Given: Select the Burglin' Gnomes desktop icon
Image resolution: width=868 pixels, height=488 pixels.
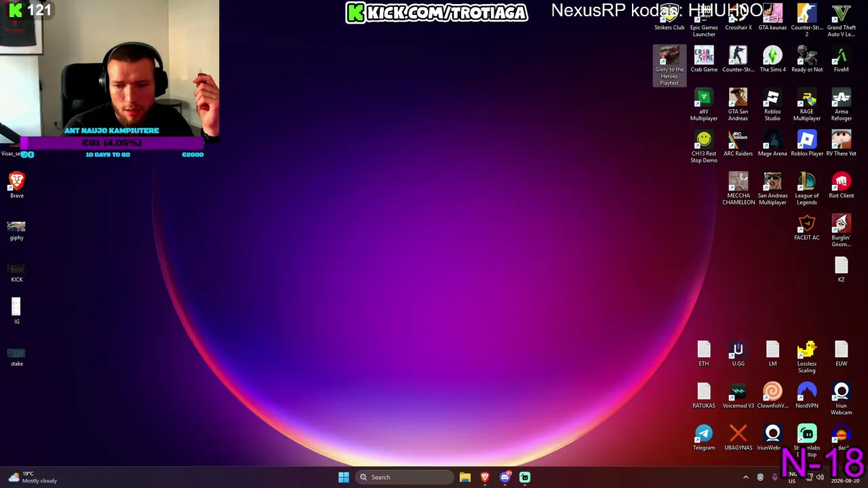Looking at the screenshot, I should pyautogui.click(x=842, y=231).
